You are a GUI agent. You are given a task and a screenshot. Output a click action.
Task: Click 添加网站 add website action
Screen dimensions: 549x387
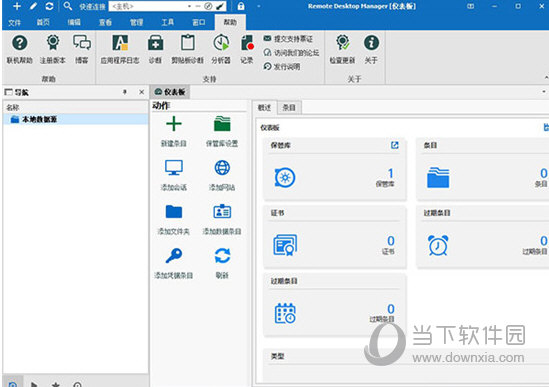click(x=222, y=175)
